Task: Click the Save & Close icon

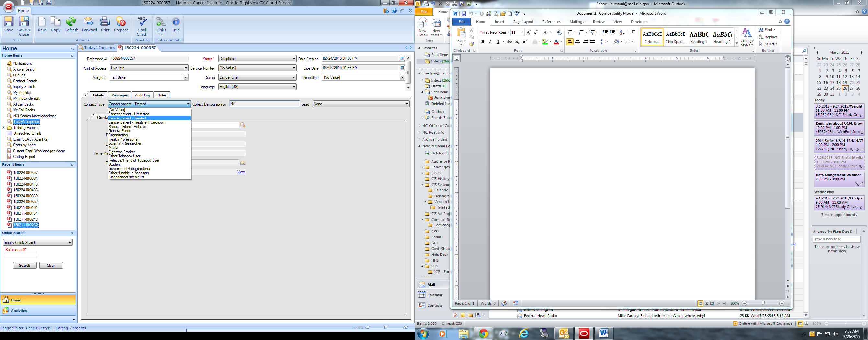Action: pos(24,26)
